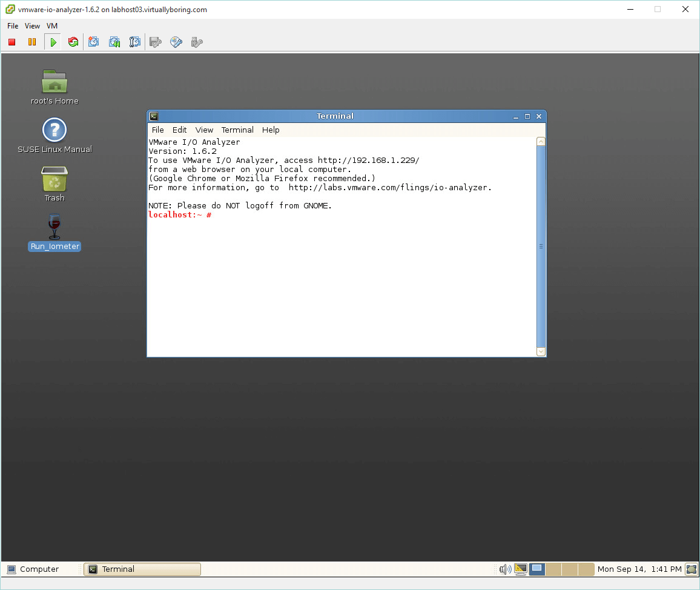Image resolution: width=700 pixels, height=590 pixels.
Task: Click the show desktop icon at panel right end
Action: tap(692, 569)
